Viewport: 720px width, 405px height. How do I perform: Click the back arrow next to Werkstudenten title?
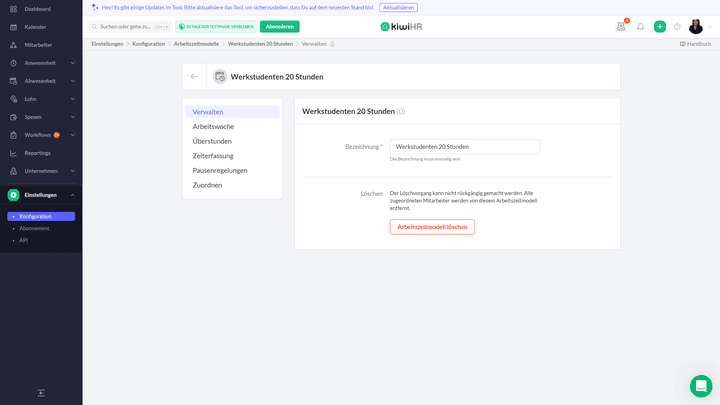point(194,76)
